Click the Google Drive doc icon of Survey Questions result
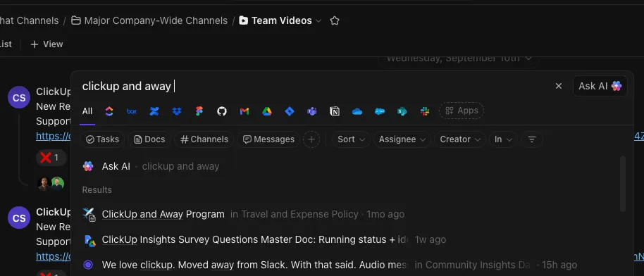 89,240
